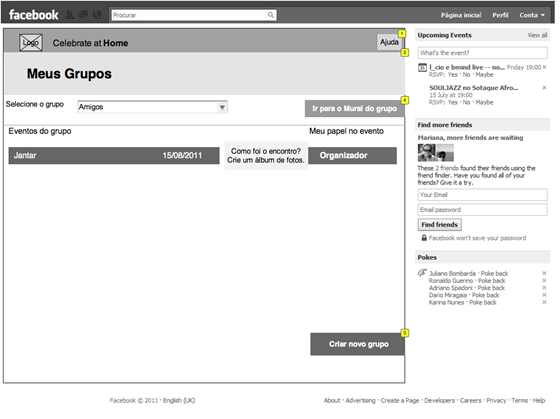Open the Jantar event row

[114, 155]
